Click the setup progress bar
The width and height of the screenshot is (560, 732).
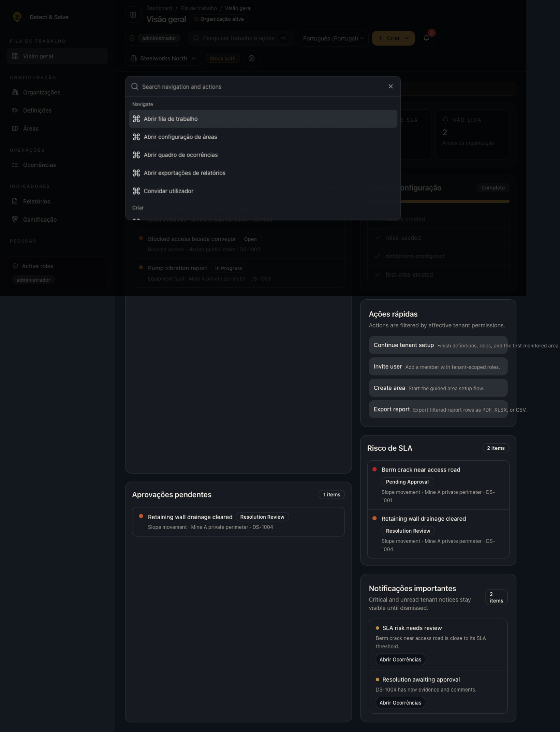(x=438, y=201)
